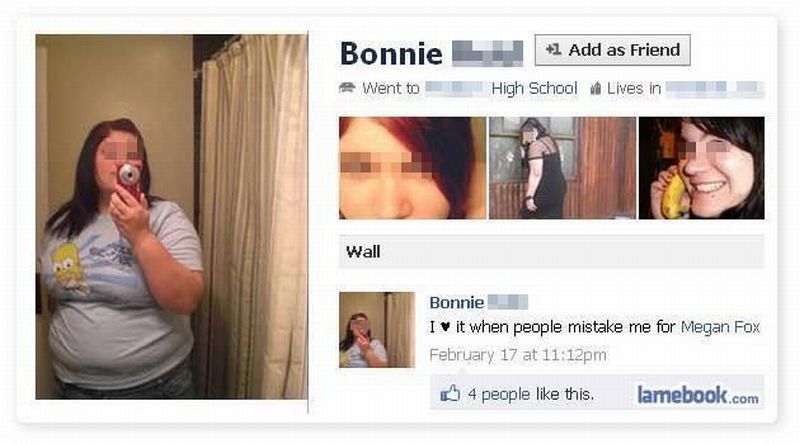Click the graduation cap icon beside Went to
The image size is (800, 444).
[347, 87]
